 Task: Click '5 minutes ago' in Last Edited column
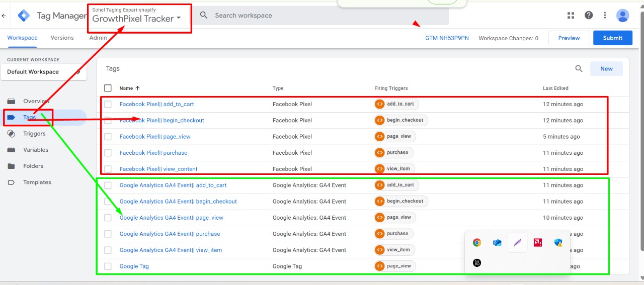click(561, 136)
